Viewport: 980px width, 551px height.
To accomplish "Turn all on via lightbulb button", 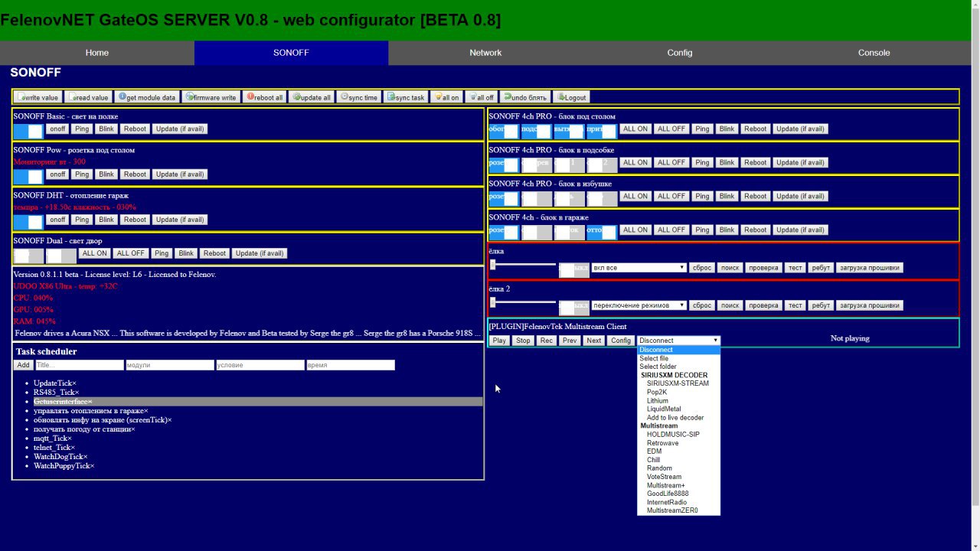I will coord(446,97).
